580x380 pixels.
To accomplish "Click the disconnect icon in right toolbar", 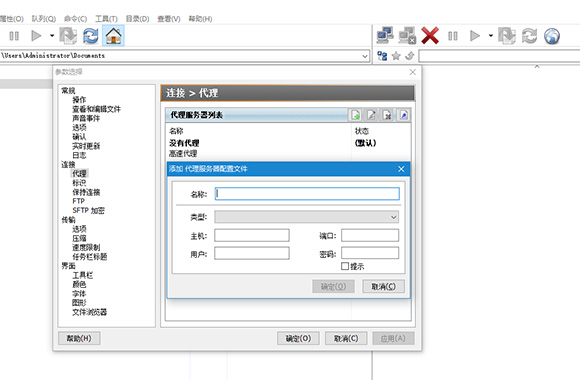I will coord(407,36).
